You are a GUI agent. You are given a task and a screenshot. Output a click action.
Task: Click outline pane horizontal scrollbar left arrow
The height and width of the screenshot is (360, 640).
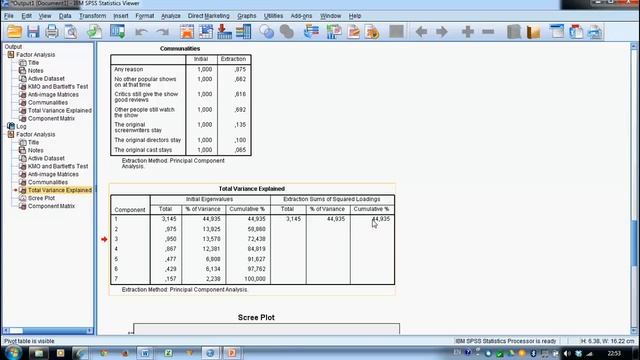pos(6,331)
